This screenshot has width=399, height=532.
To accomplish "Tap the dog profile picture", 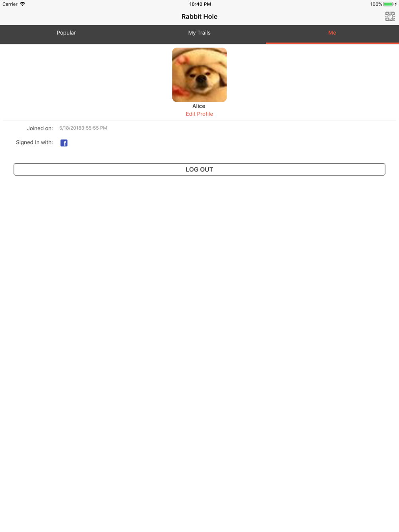I will (x=199, y=75).
